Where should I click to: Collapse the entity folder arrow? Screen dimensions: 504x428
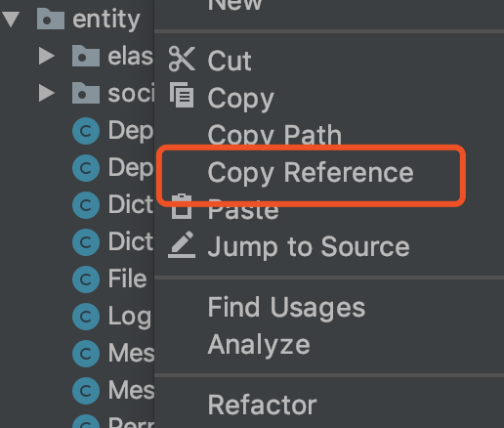[x=11, y=20]
